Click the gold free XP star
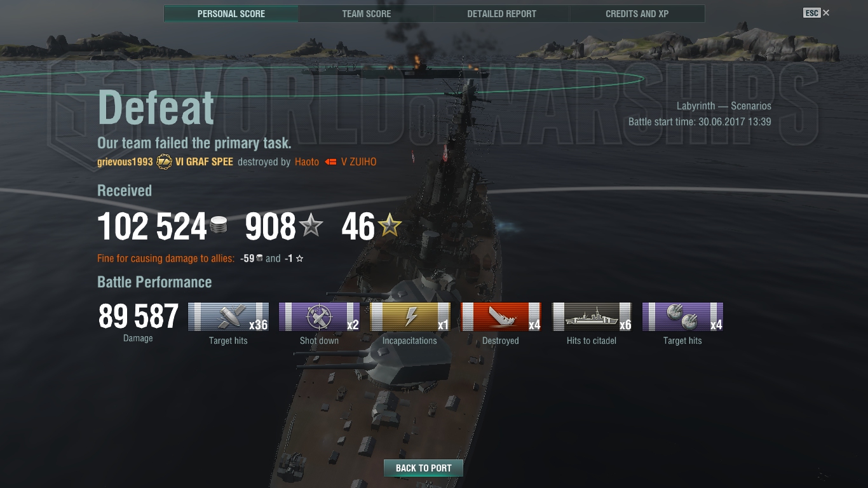The height and width of the screenshot is (488, 868). pos(390,225)
